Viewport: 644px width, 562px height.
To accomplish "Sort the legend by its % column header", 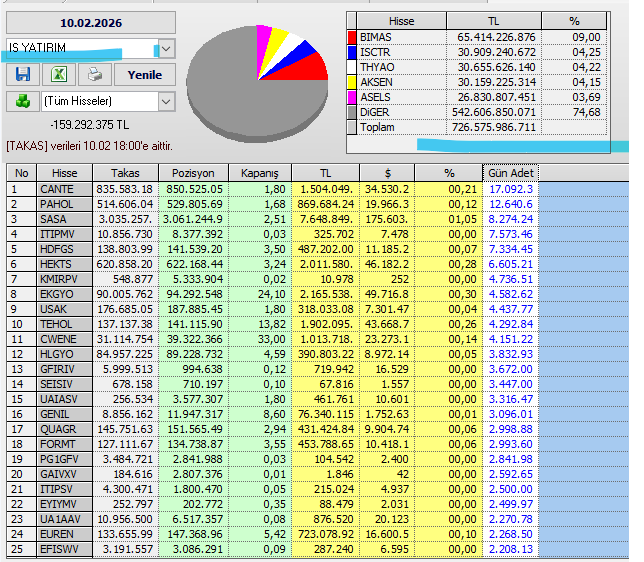I will (574, 21).
